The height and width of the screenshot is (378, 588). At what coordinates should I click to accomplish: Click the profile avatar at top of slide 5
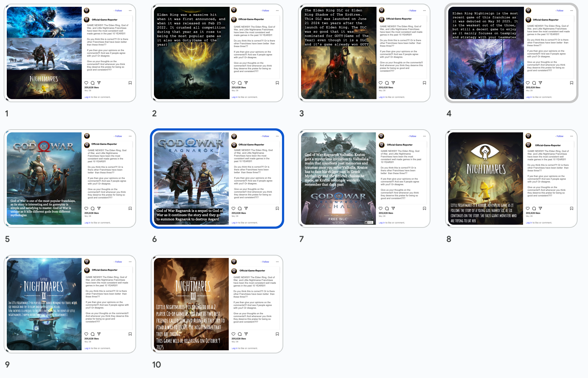click(x=87, y=136)
